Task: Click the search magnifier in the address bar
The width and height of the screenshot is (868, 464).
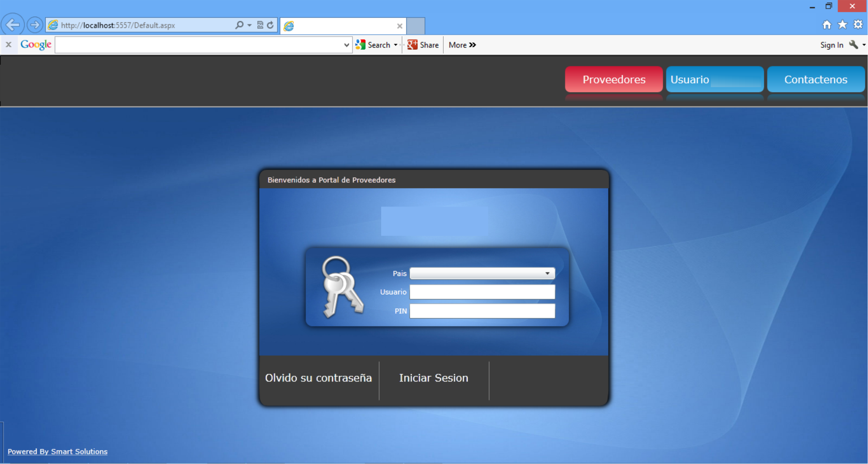Action: tap(239, 25)
